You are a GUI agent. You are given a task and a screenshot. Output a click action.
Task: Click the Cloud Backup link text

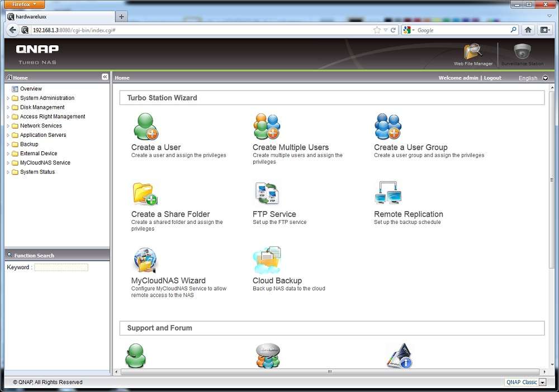click(x=277, y=280)
